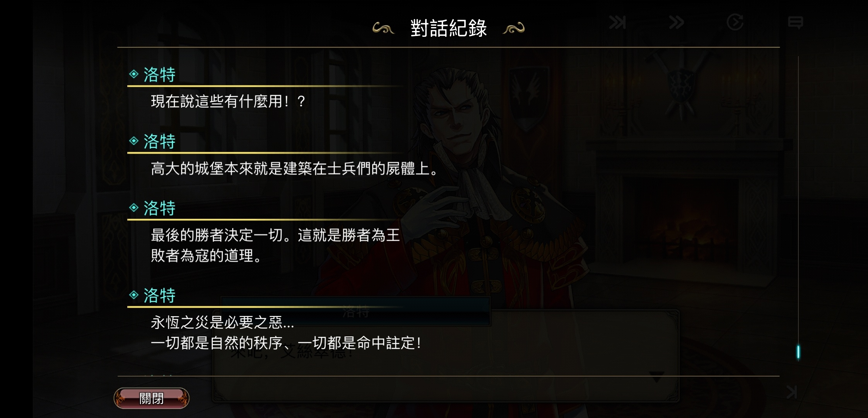Click the skip-to-end double arrow icon

tap(617, 22)
